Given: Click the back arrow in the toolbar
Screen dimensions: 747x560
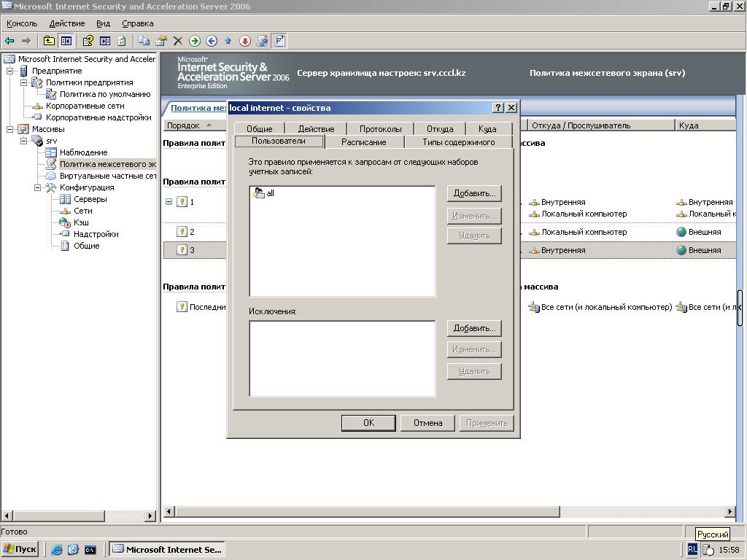Looking at the screenshot, I should 9,41.
